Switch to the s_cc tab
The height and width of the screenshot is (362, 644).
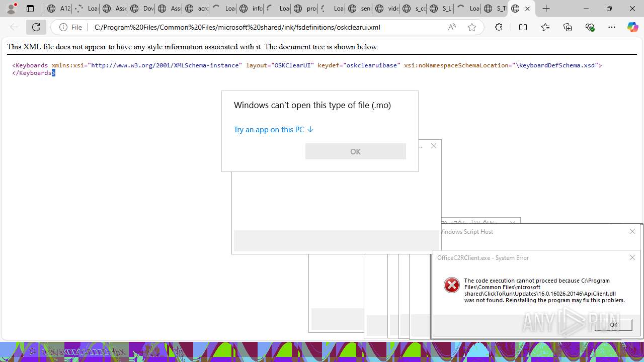coord(413,9)
